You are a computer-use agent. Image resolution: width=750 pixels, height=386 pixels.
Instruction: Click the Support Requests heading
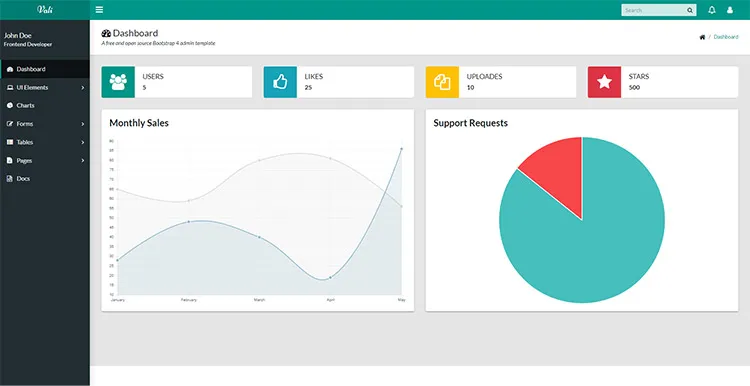click(471, 123)
